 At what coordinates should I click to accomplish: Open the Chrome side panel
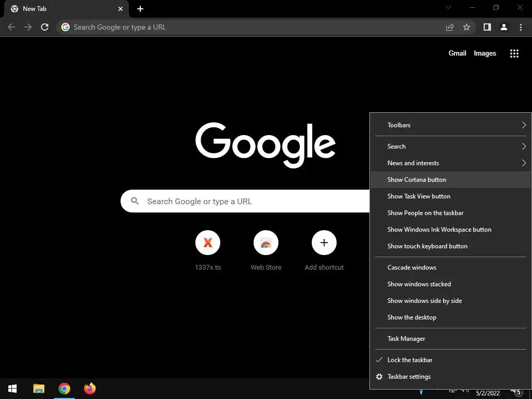[x=487, y=27]
